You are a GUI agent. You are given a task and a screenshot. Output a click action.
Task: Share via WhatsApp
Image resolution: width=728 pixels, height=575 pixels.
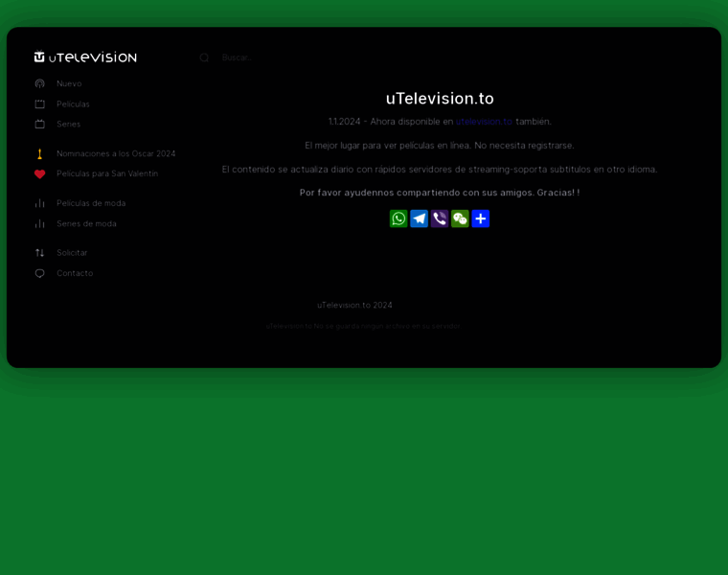click(398, 218)
